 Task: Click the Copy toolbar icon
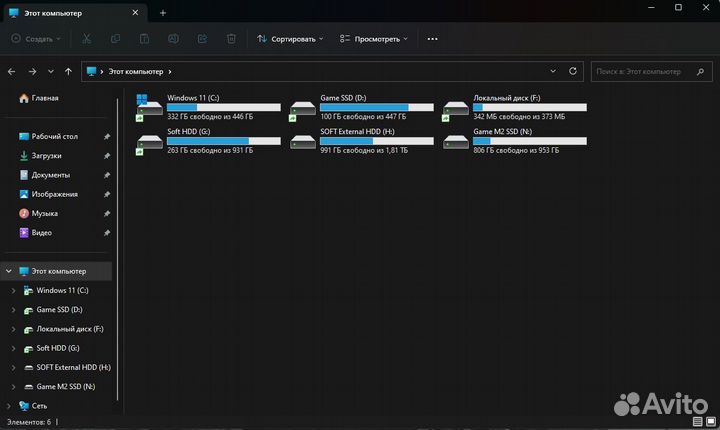coord(115,39)
